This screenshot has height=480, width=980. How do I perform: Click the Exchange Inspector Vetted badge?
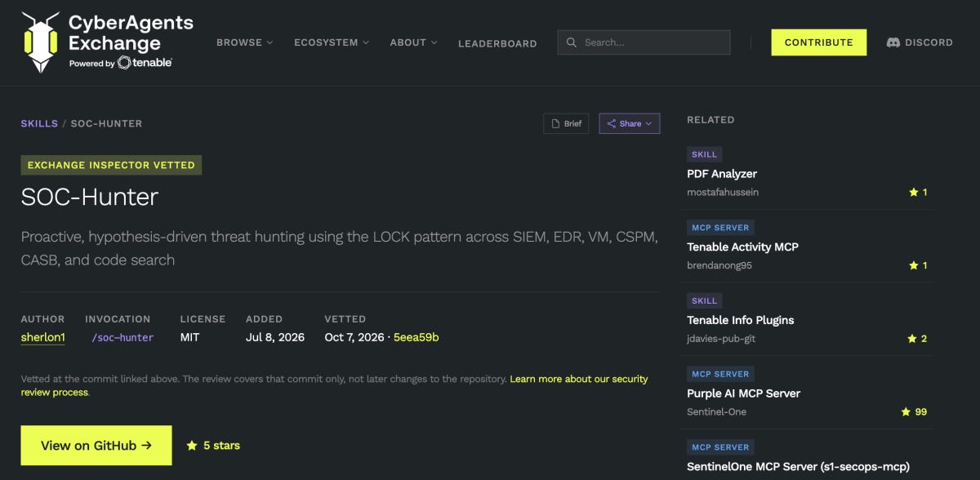[111, 165]
